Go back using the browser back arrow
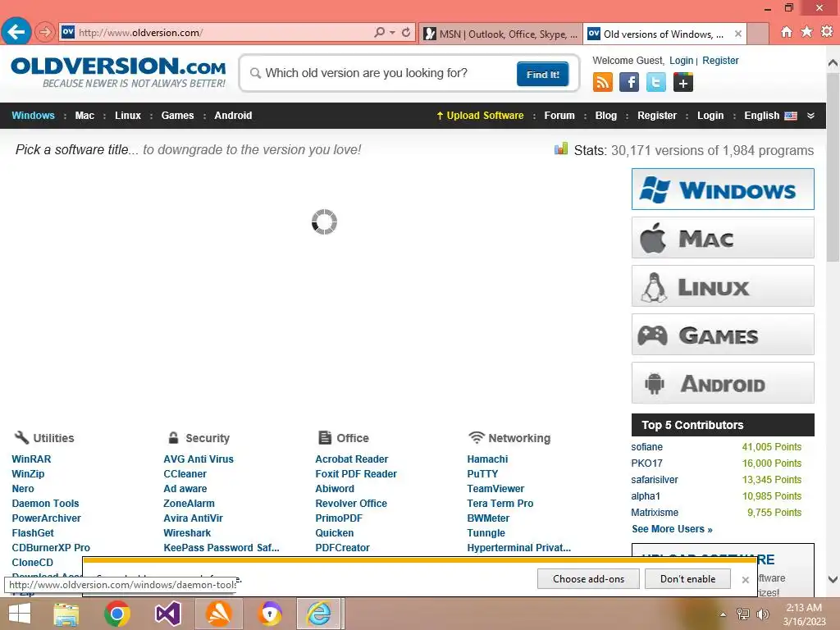The image size is (840, 630). tap(16, 32)
